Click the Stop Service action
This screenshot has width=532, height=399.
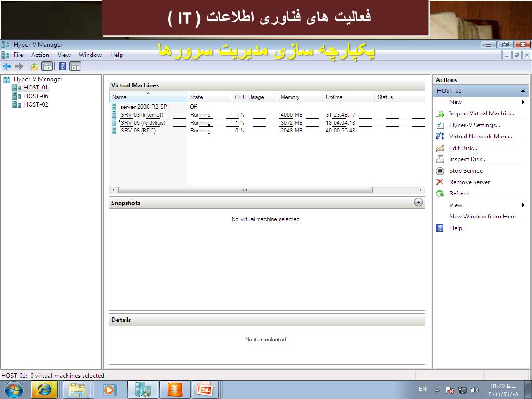tap(466, 171)
